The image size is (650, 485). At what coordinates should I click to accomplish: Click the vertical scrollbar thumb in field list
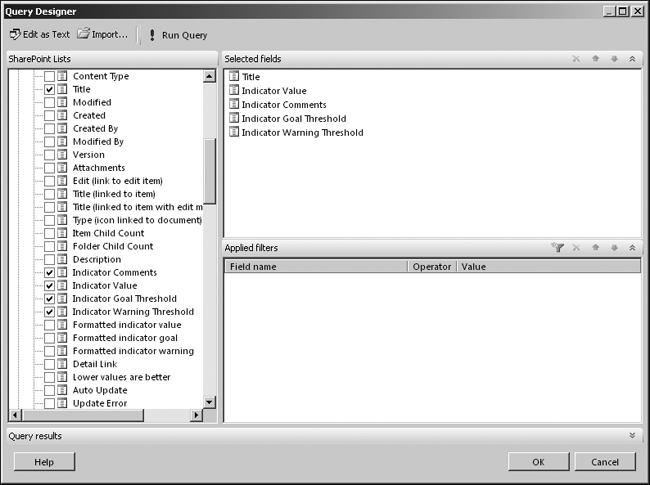tap(209, 171)
